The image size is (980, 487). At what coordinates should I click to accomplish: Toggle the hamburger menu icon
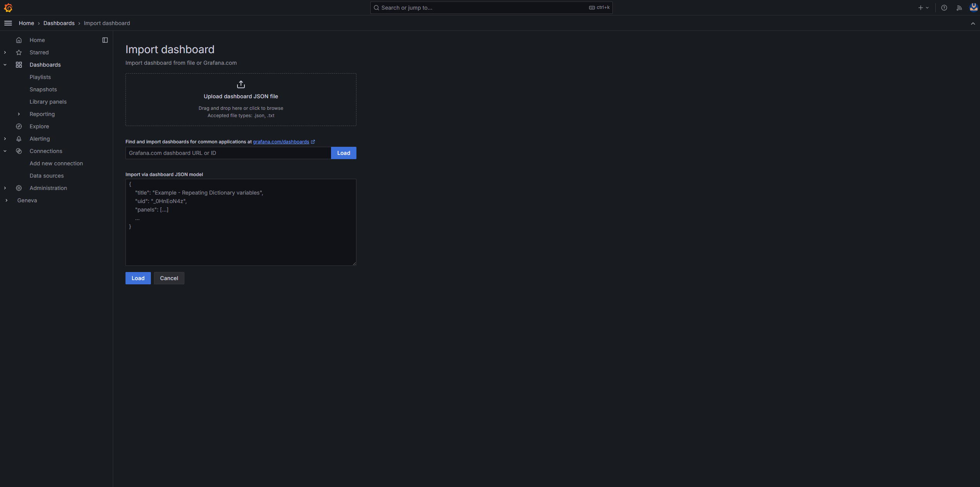8,23
